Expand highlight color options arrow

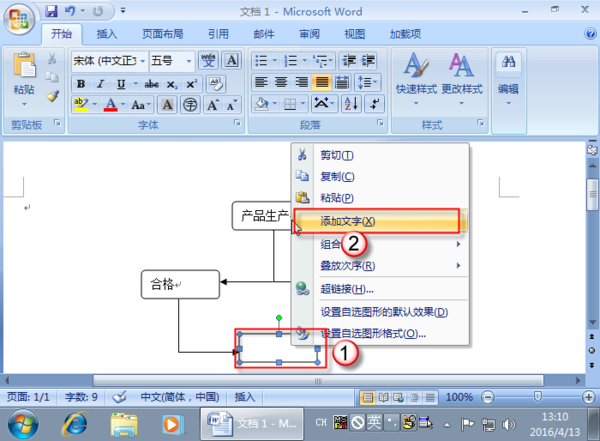tap(95, 104)
